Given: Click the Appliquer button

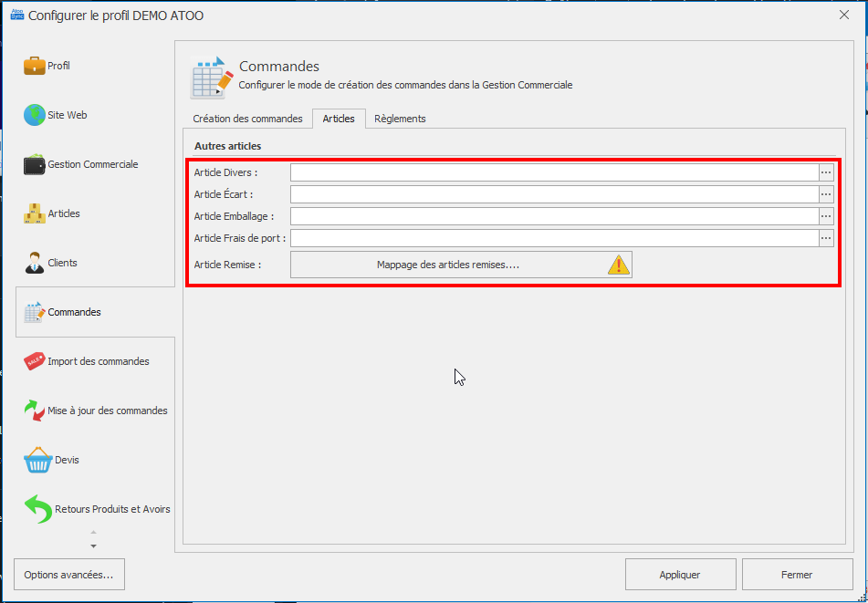Looking at the screenshot, I should click(x=680, y=575).
